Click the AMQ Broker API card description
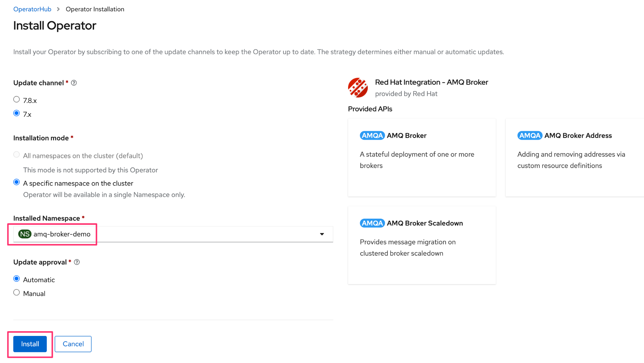This screenshot has width=644, height=363. tap(417, 160)
